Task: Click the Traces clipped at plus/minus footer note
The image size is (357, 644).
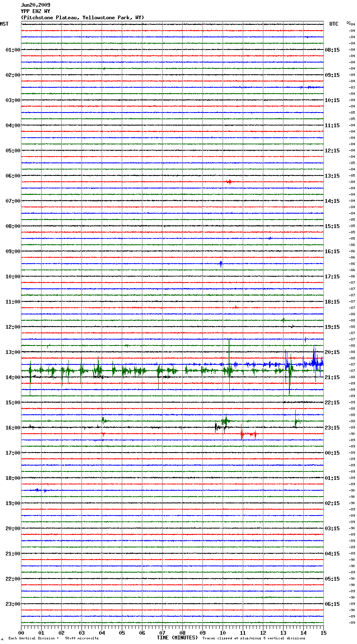Action: [254, 639]
